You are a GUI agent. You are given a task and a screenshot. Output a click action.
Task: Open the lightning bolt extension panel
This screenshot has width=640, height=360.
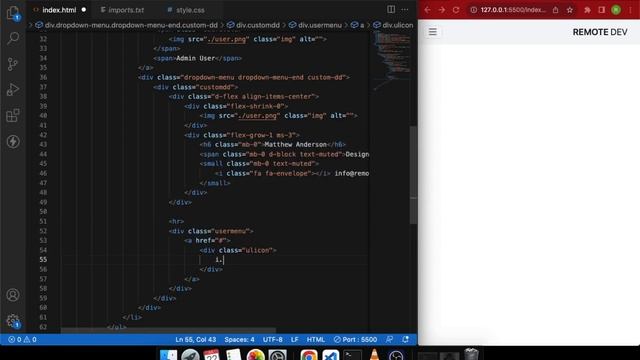13,142
